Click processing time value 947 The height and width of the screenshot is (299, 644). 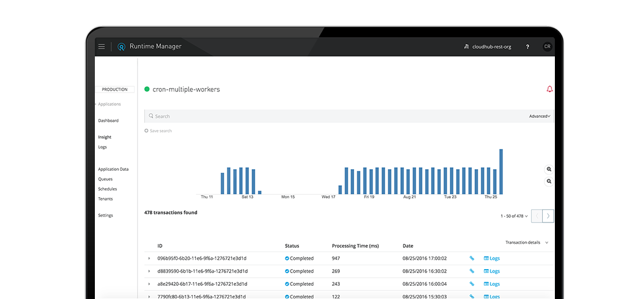click(x=336, y=259)
